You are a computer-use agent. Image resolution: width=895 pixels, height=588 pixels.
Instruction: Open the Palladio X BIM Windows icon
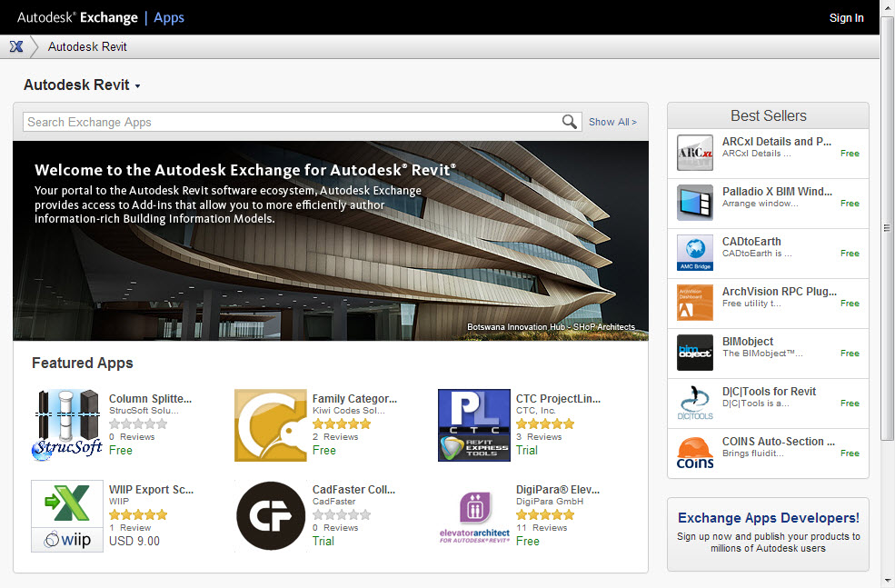pyautogui.click(x=695, y=203)
